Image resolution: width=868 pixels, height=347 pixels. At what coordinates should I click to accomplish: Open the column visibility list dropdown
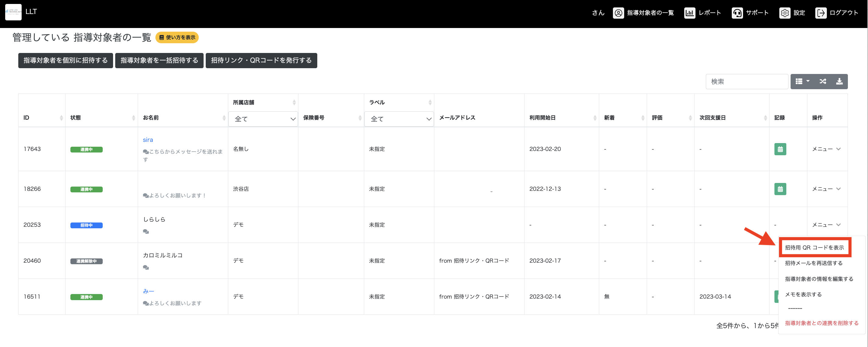click(x=802, y=82)
